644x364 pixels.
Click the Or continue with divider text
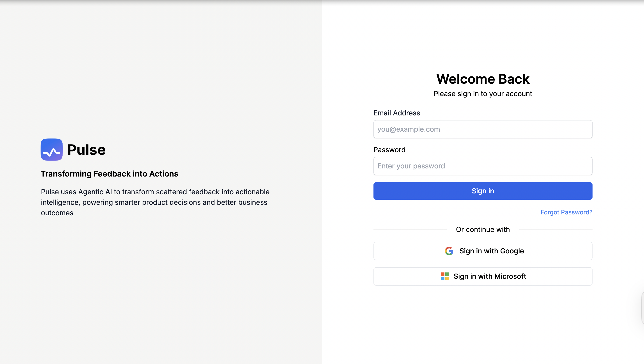pyautogui.click(x=483, y=230)
